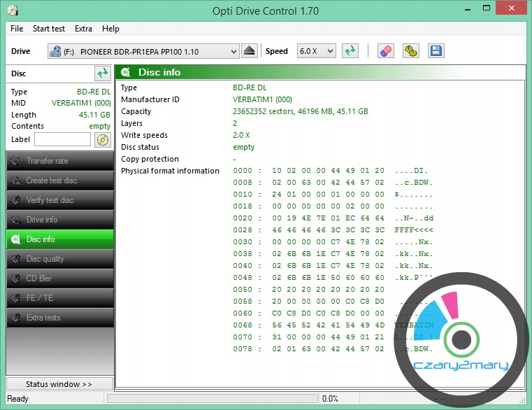Open the File menu
The height and width of the screenshot is (410, 532).
pos(17,29)
